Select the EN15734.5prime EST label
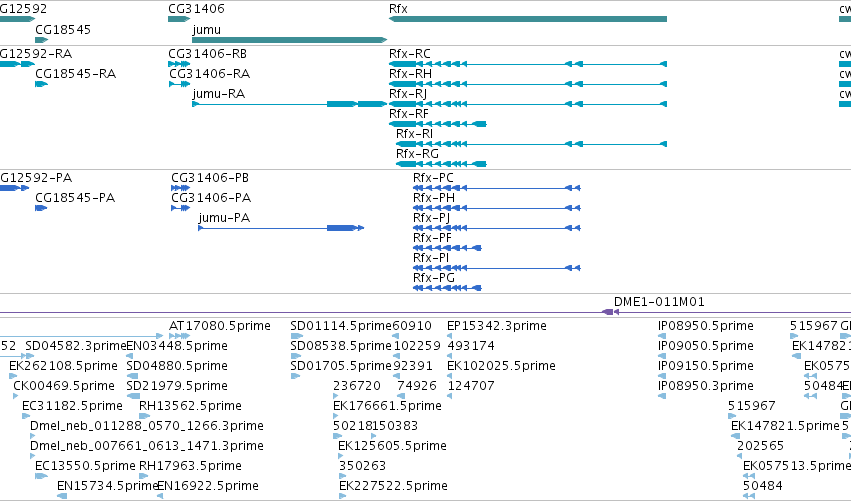The width and height of the screenshot is (851, 501). 107,487
